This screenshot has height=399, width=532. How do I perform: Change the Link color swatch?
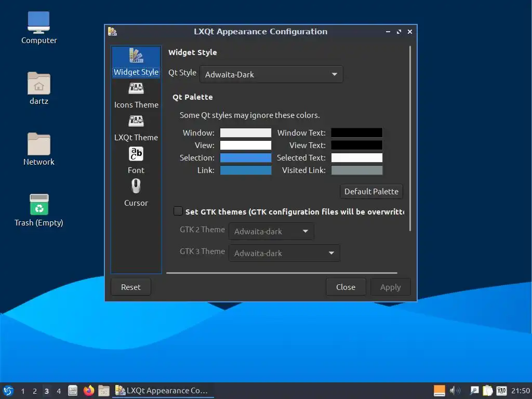click(246, 170)
